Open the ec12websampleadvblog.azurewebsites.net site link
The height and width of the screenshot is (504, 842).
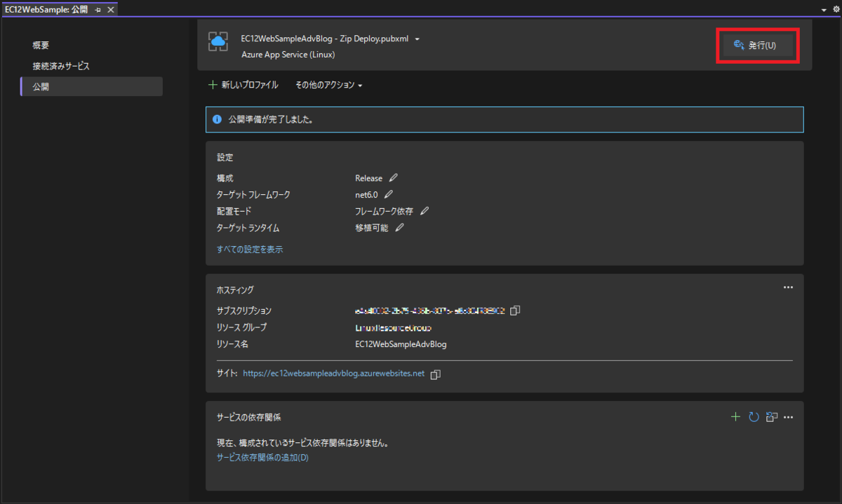pyautogui.click(x=334, y=374)
